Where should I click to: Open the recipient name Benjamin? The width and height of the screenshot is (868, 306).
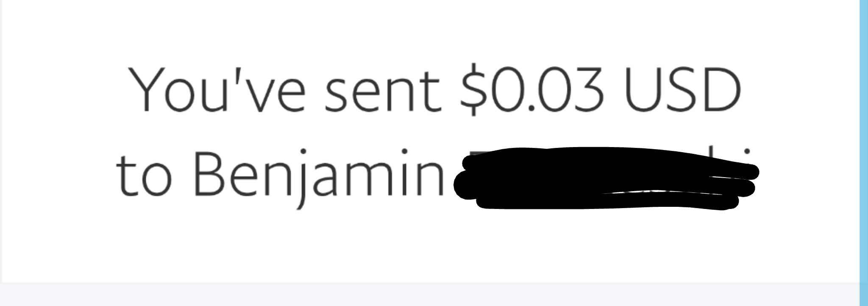[x=318, y=178]
